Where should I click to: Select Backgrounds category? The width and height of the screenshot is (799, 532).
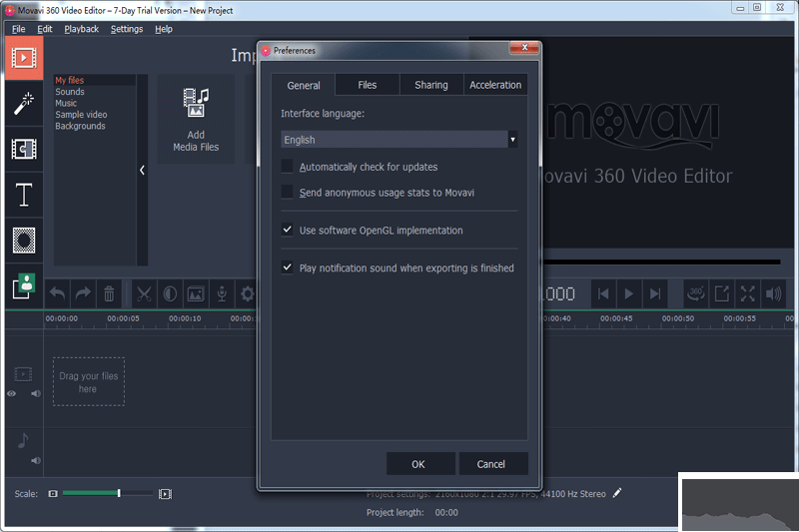tap(80, 126)
